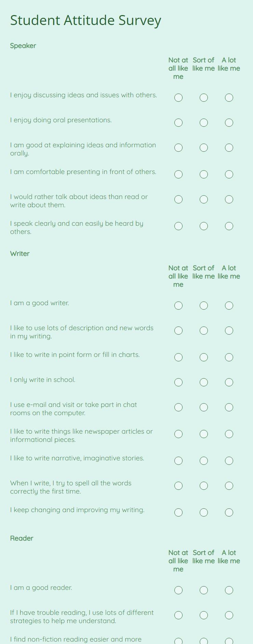The width and height of the screenshot is (253, 644).
Task: Mark "Sort of like me" for using reading strategies
Action: 203,615
